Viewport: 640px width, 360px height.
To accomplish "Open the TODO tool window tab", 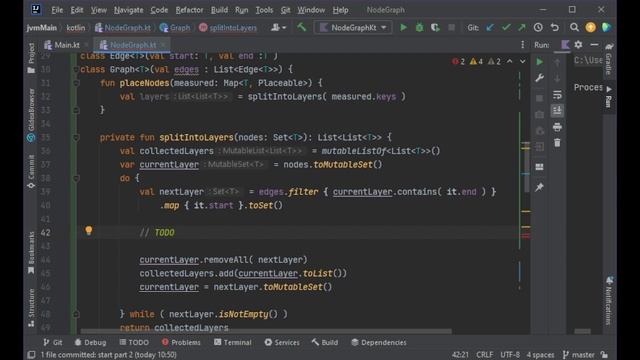I will click(134, 342).
